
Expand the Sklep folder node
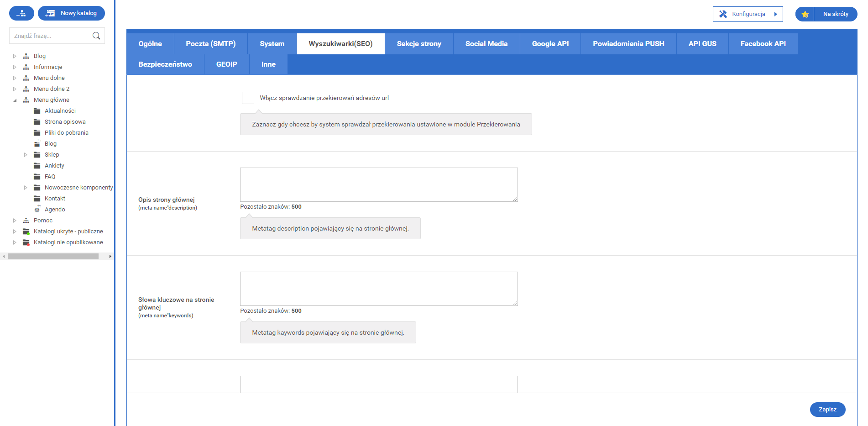(x=26, y=155)
